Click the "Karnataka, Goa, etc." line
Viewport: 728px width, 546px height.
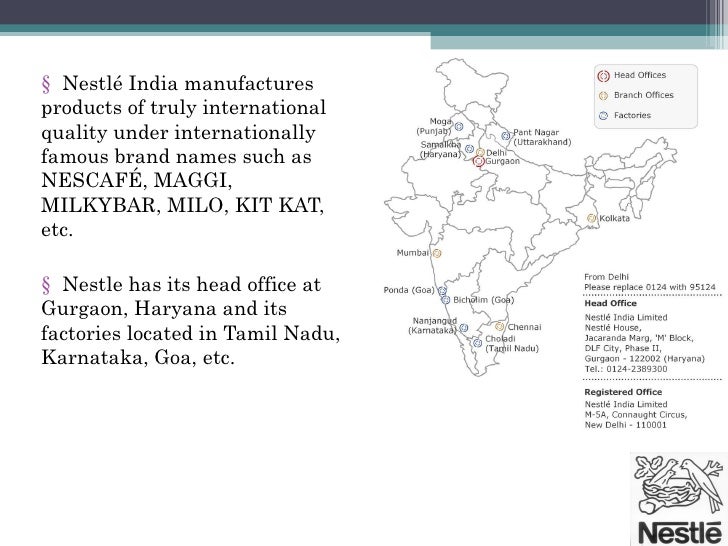(138, 358)
